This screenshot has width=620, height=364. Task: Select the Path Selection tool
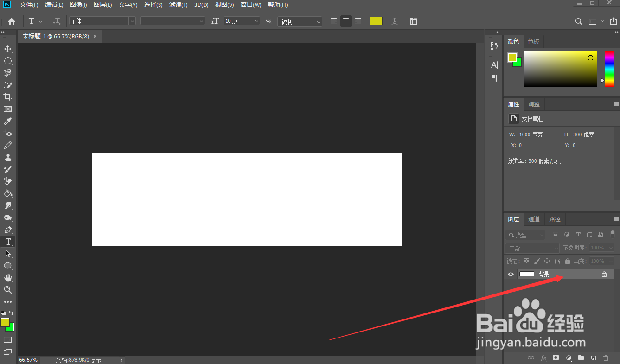(x=8, y=254)
